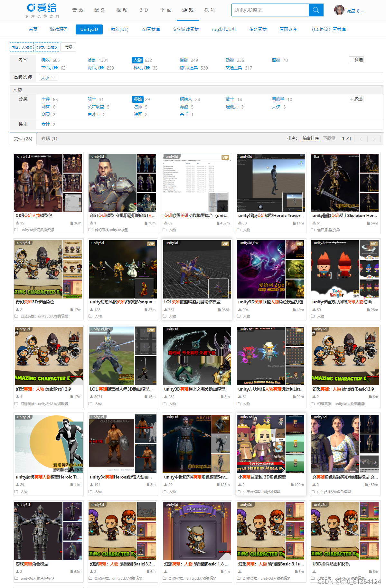Image resolution: width=386 pixels, height=588 pixels.
Task: Select 怪物 content filter
Action: click(184, 60)
